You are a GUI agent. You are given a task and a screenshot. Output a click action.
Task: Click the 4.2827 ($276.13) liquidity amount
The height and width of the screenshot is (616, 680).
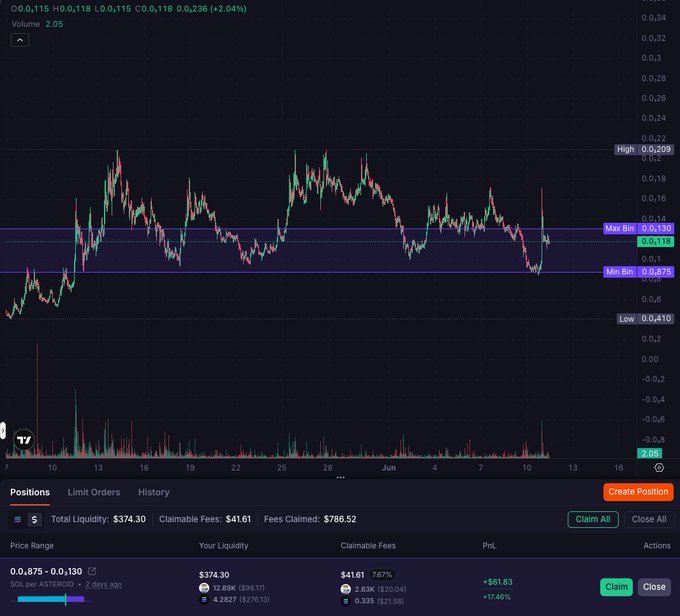(241, 600)
